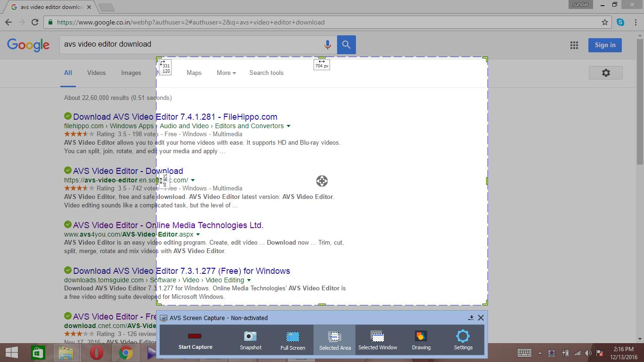Minimize AVS Screen Capture to tray
This screenshot has height=362, width=644.
point(471,318)
